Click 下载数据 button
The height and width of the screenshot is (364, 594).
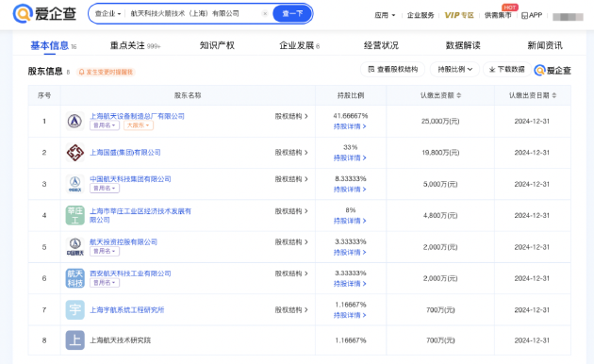click(x=507, y=70)
